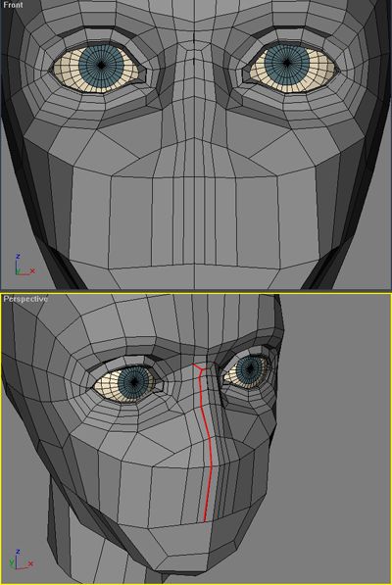Viewport: 392px width, 585px height.
Task: Select the right eye iris in Perspective view
Action: [x=250, y=369]
